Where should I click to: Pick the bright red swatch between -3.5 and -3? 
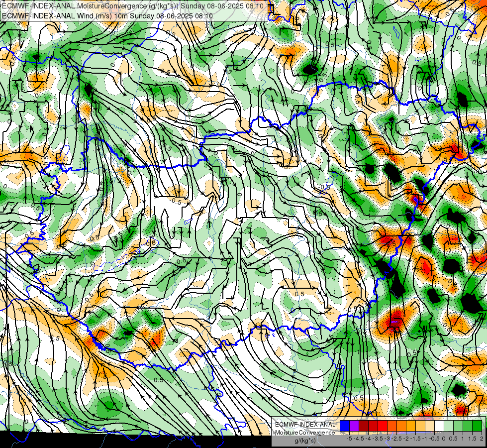tap(383, 426)
